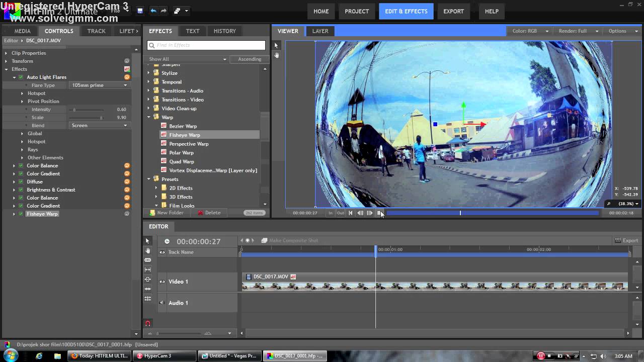Screen dimensions: 644x362
Task: Open the Blend mode Screen dropdown
Action: 99,125
